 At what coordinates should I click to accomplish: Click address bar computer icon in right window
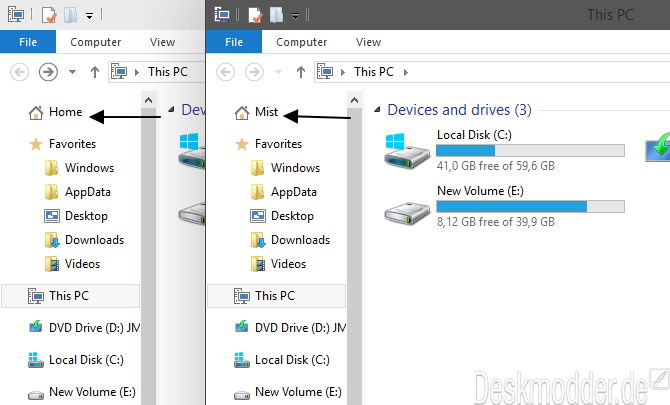point(325,72)
